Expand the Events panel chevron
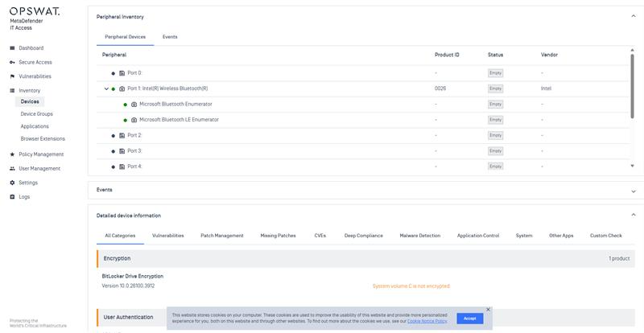 634,191
